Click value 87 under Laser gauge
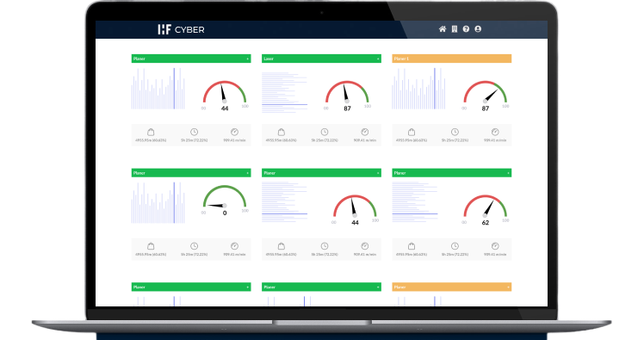The height and width of the screenshot is (340, 644). [347, 108]
